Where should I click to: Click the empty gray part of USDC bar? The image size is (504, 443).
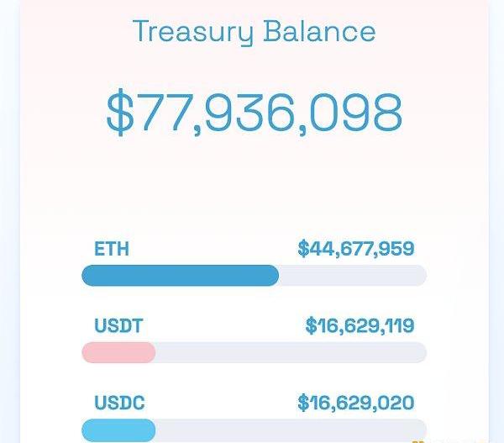[x=290, y=430]
